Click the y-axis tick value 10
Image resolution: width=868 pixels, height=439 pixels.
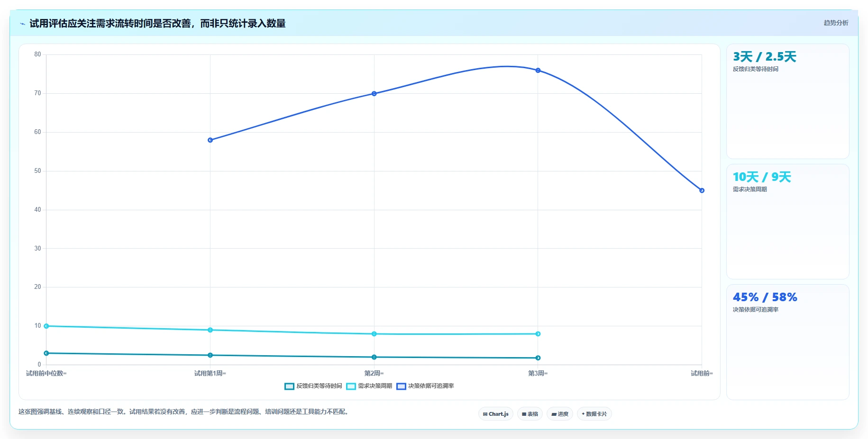(37, 326)
